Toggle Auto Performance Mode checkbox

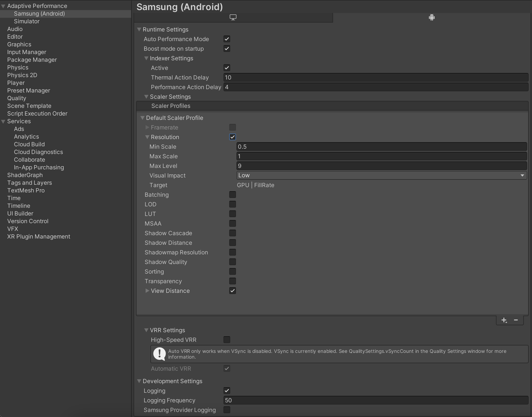pos(227,39)
